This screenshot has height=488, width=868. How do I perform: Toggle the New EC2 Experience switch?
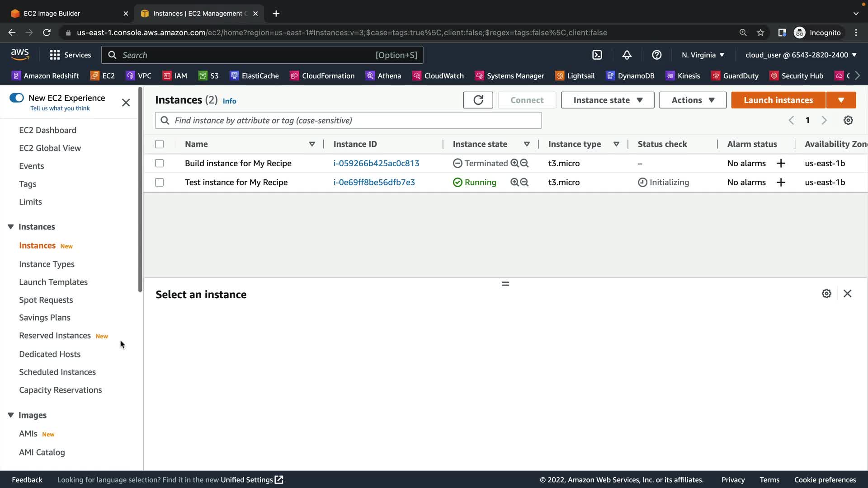pos(17,98)
